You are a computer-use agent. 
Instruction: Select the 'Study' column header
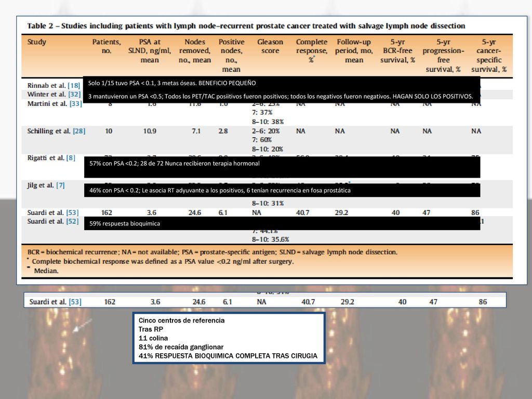(x=37, y=42)
